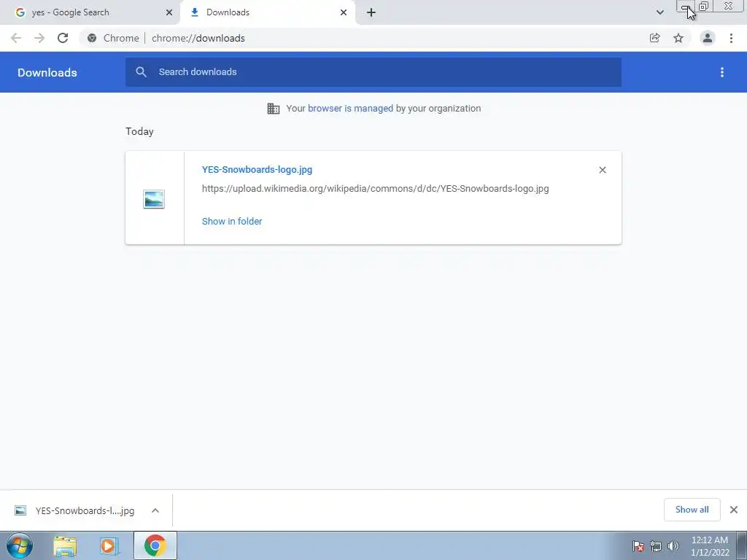747x560 pixels.
Task: Click the Show all button
Action: [692, 510]
